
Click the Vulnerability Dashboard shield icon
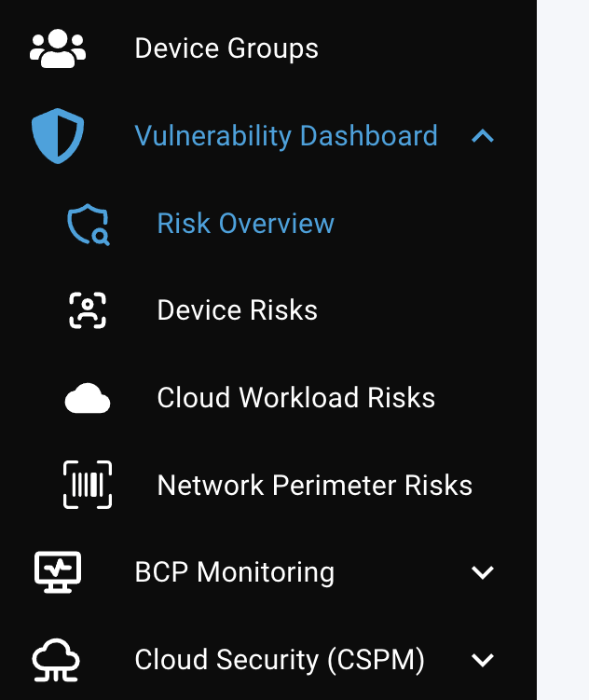(58, 136)
